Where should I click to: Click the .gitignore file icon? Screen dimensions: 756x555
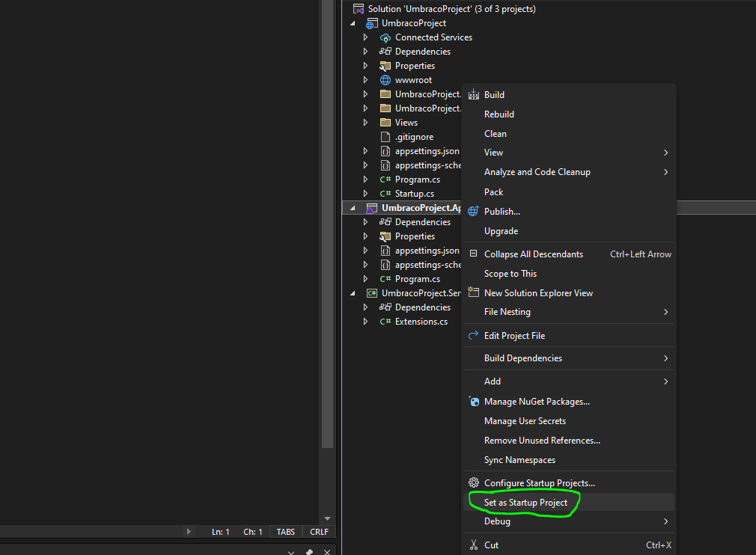pyautogui.click(x=385, y=137)
